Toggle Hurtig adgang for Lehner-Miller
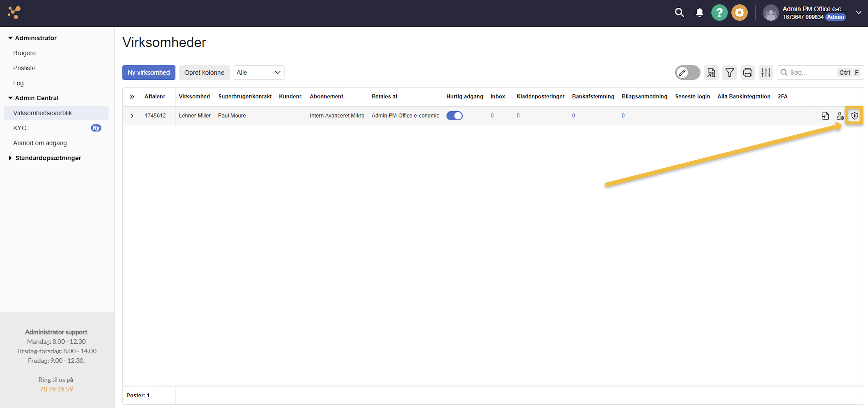This screenshot has width=868, height=408. 454,116
